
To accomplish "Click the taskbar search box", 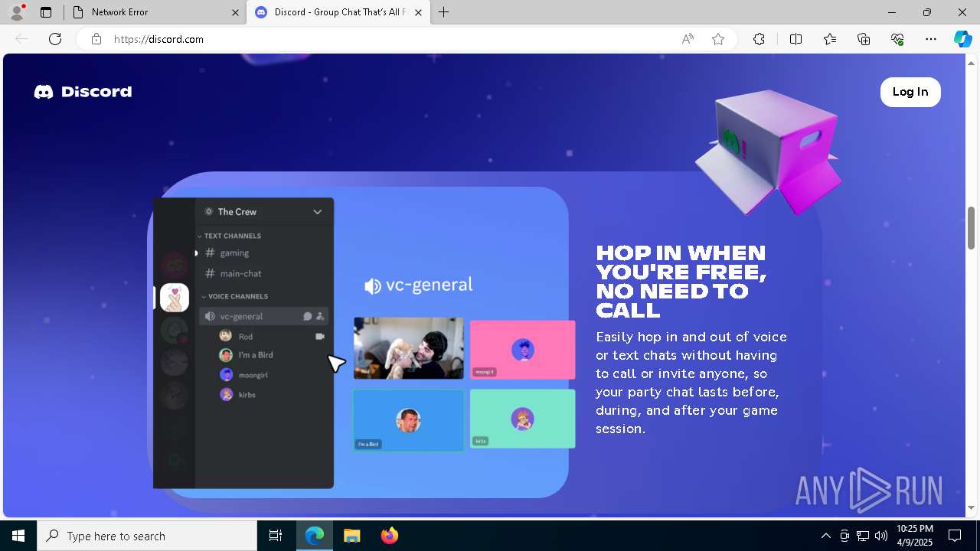I will pos(147,536).
